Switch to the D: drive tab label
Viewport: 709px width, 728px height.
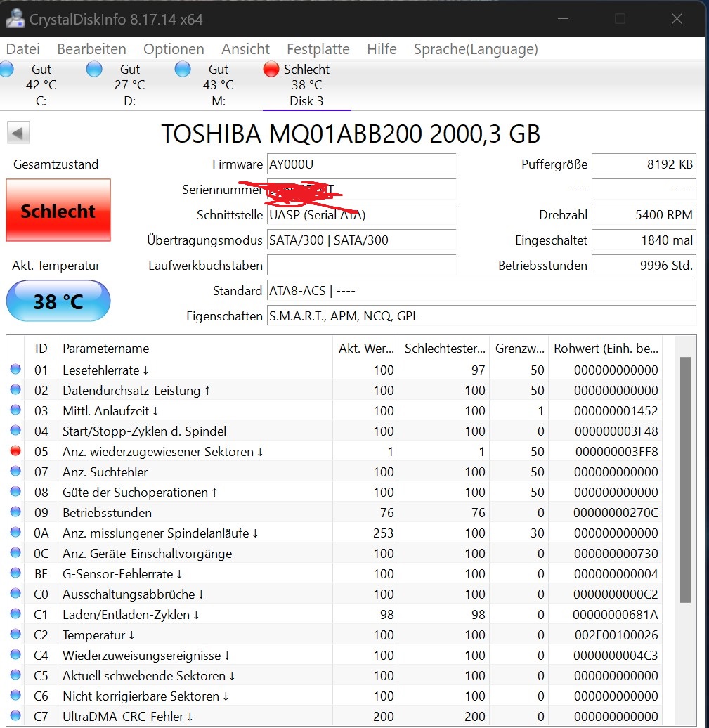[x=129, y=100]
